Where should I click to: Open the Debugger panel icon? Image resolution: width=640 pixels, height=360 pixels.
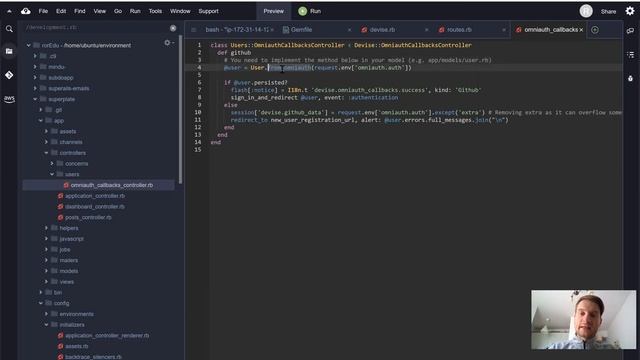pos(631,78)
